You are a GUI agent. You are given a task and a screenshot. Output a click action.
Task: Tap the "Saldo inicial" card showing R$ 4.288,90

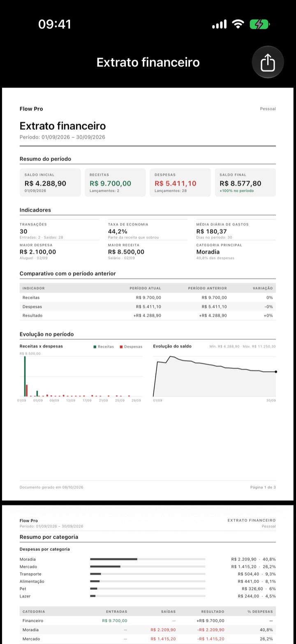tap(50, 182)
